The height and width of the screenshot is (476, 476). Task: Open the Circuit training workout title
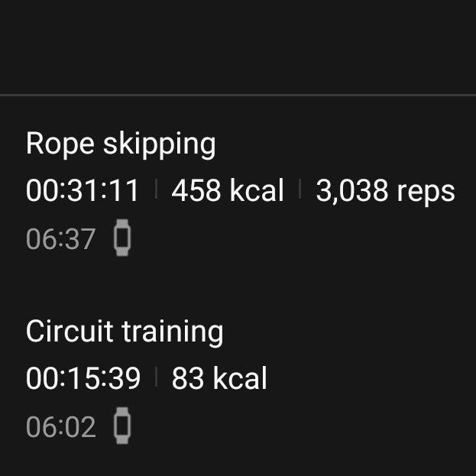pos(125,332)
